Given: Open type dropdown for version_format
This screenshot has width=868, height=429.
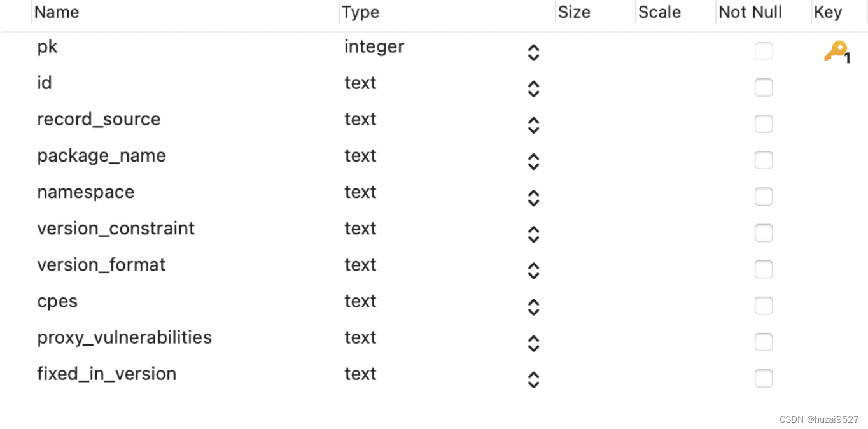Looking at the screenshot, I should tap(534, 271).
